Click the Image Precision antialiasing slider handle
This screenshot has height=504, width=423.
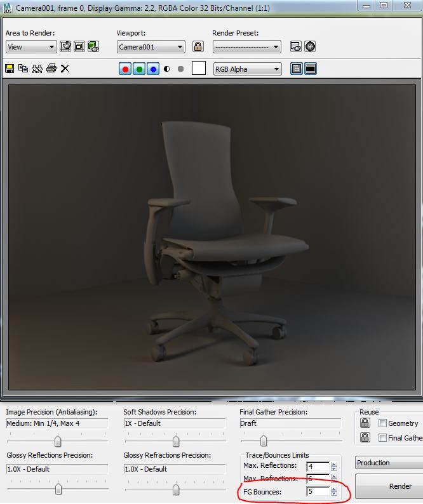pyautogui.click(x=58, y=441)
